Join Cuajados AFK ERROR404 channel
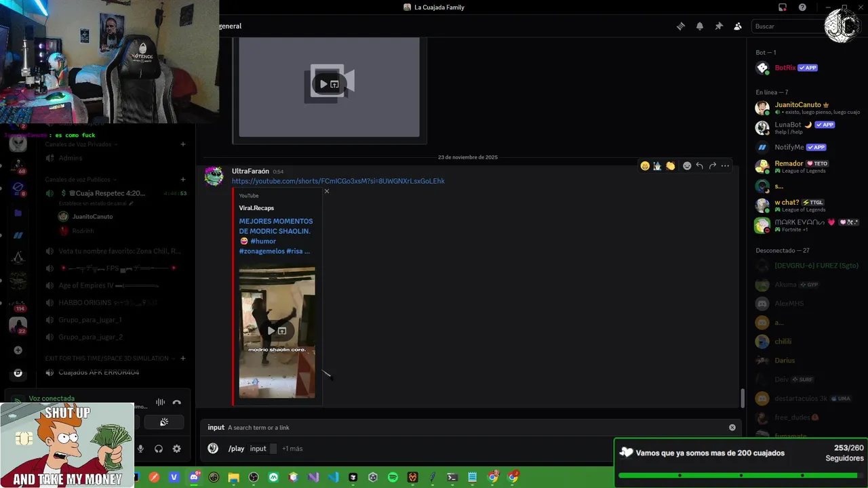868x488 pixels. pos(115,373)
